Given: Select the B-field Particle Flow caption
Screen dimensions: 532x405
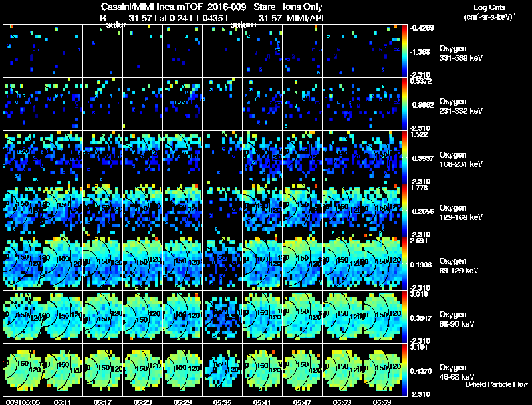Looking at the screenshot, I should pos(497,384).
